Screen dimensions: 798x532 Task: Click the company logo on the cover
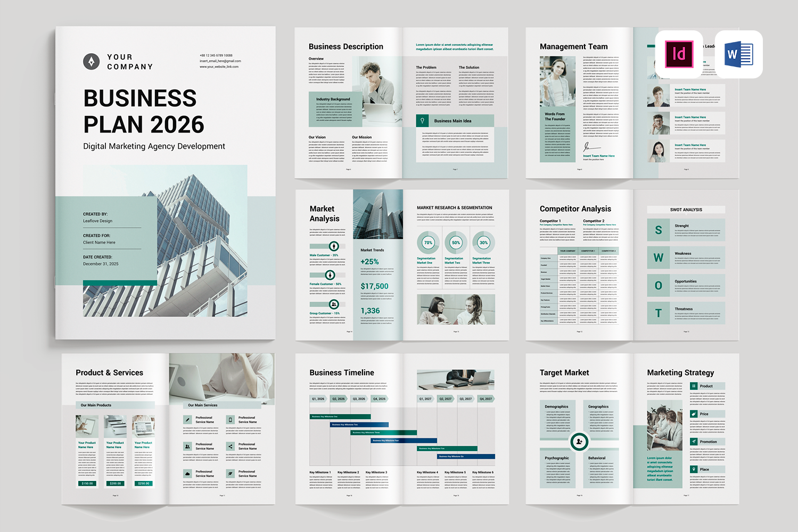92,62
